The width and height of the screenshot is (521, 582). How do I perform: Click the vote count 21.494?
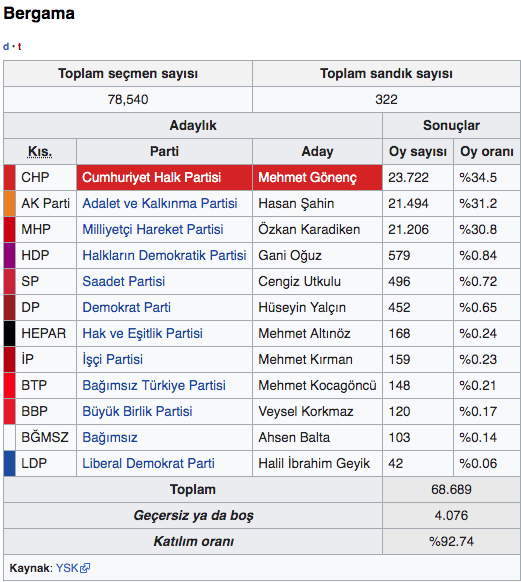click(x=408, y=203)
